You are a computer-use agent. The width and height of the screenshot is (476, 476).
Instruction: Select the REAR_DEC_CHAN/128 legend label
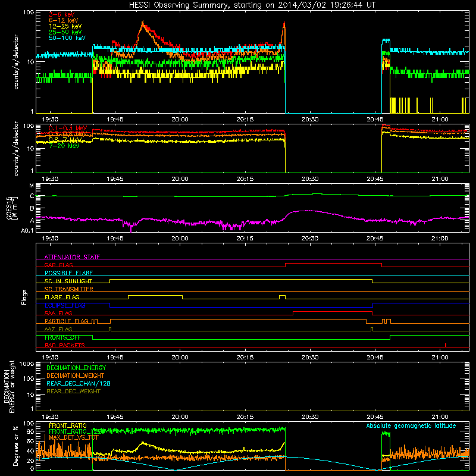(79, 383)
